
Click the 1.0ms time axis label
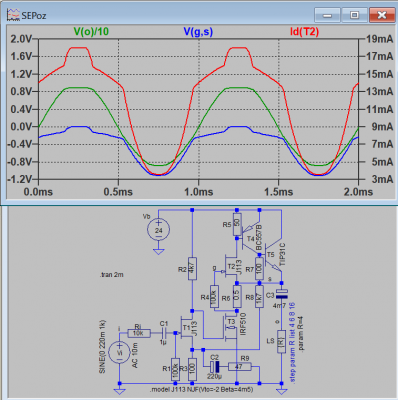tap(199, 192)
